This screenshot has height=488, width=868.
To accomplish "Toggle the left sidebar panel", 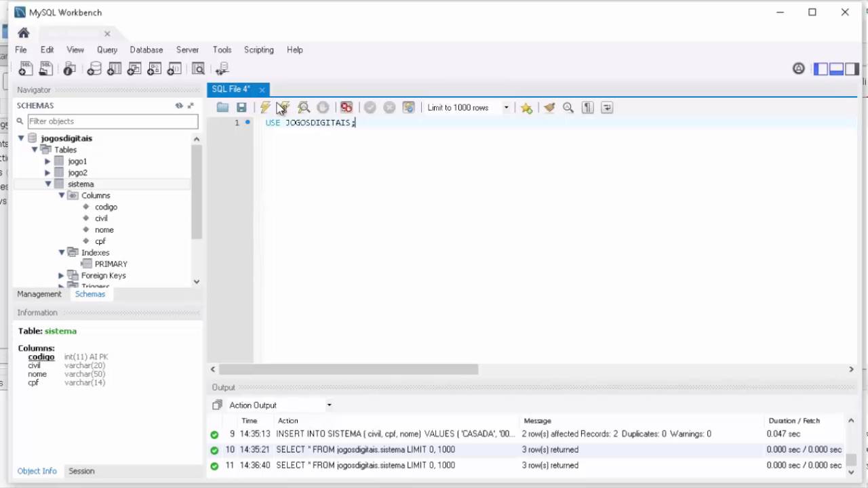I will click(x=821, y=68).
